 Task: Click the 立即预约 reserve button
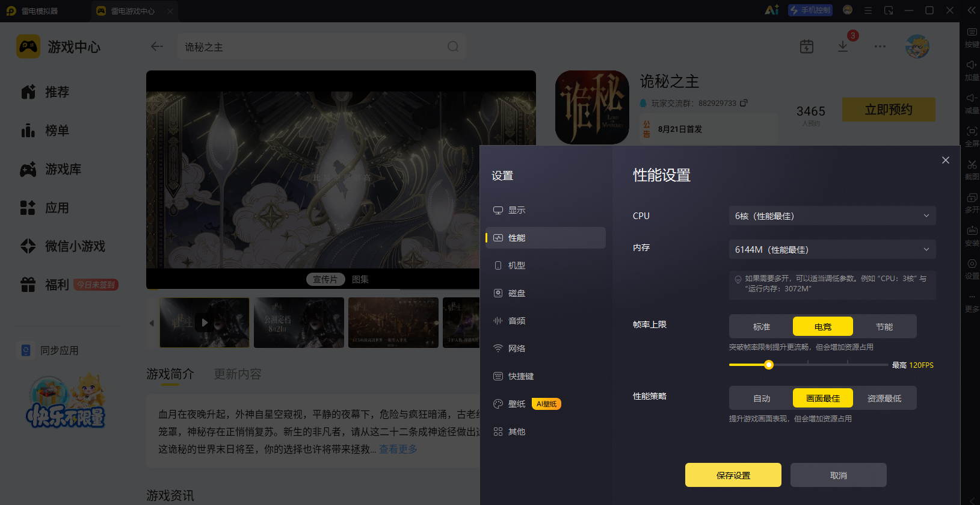click(889, 110)
